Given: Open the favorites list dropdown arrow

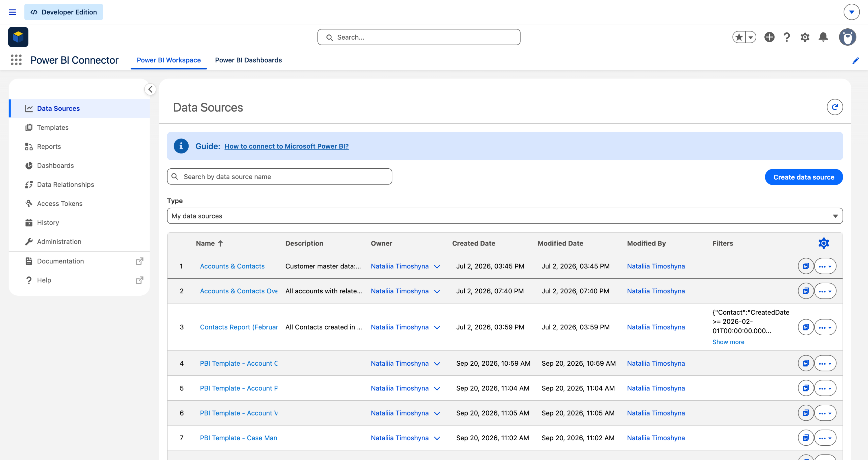Looking at the screenshot, I should coord(751,37).
